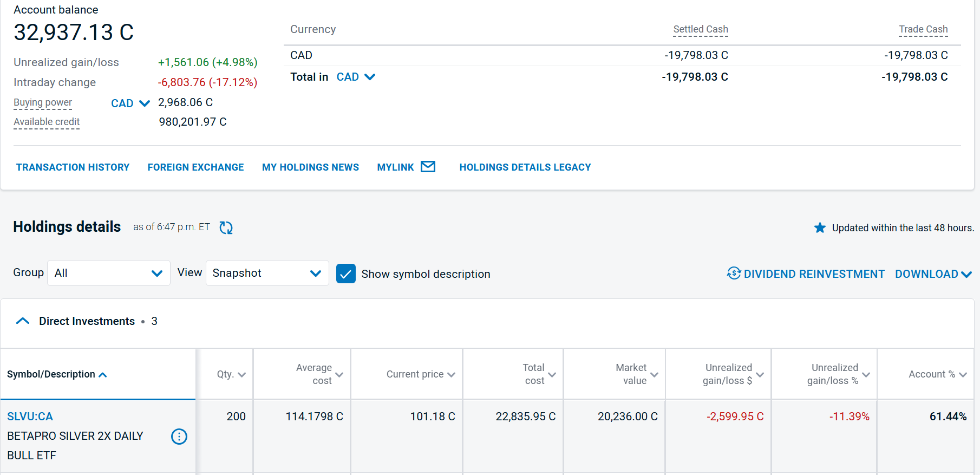Click the SLVU:CA unrealized loss -2,599.95 C

735,417
